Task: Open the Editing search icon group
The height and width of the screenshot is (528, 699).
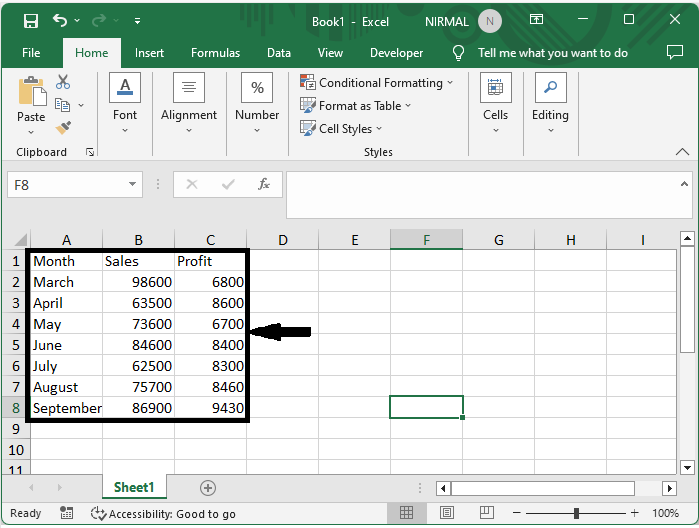Action: [550, 89]
